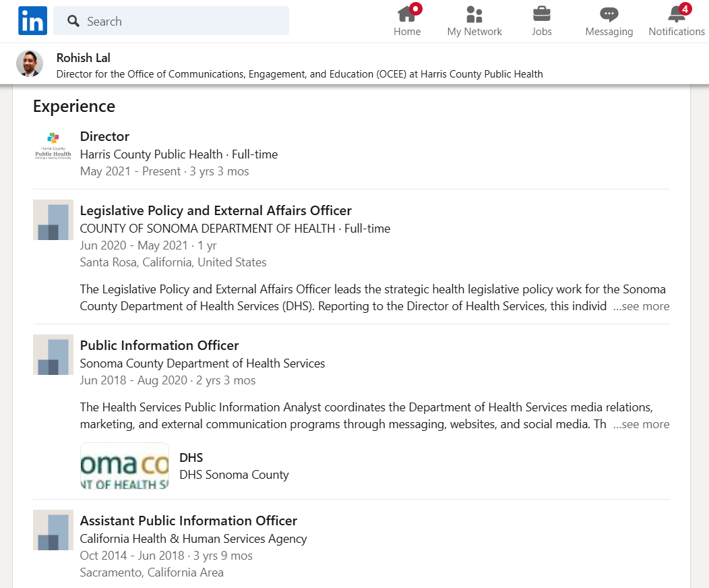The width and height of the screenshot is (709, 588).
Task: Open the Jobs briefcase icon
Action: pos(541,14)
